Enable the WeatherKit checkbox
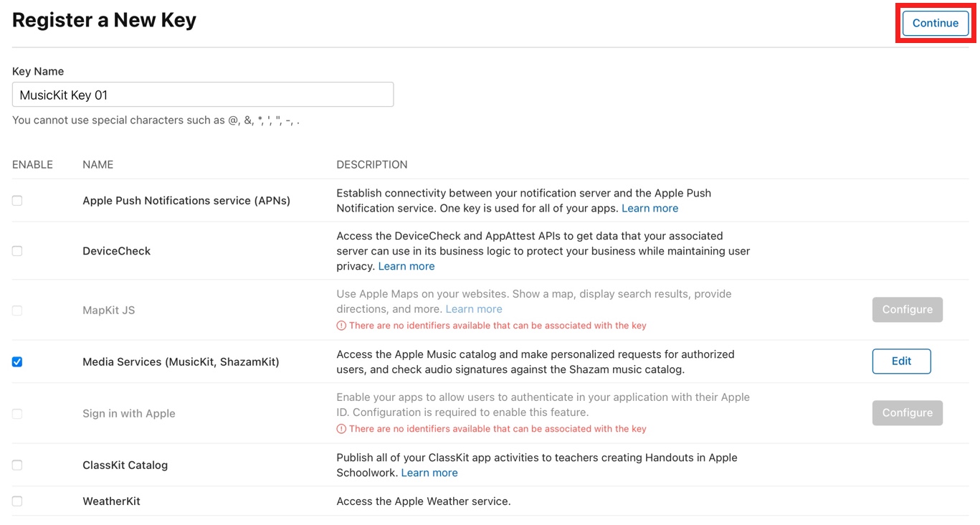980x525 pixels. tap(17, 501)
